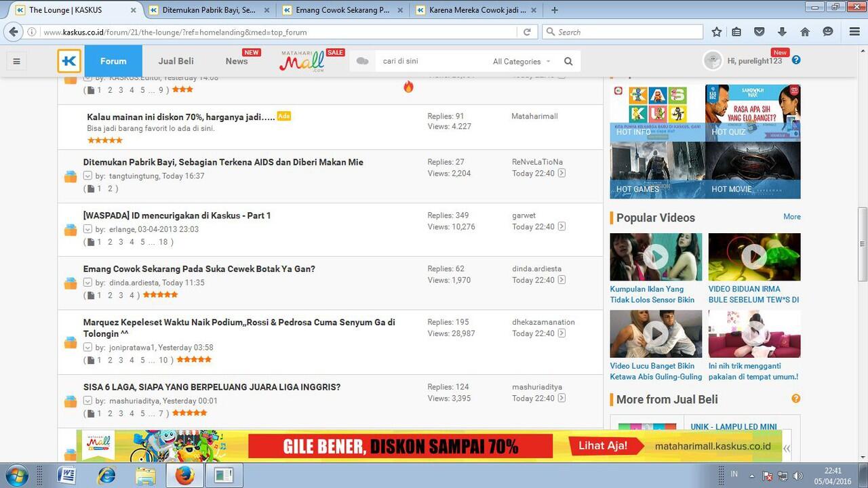Expand preview arrow for Emang Cowok Sekarang thread
Screen dimensions: 868x488
point(87,283)
